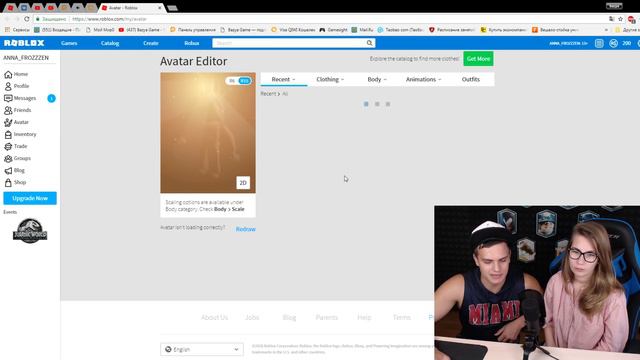
Task: Reload the page with the browser refresh button
Action: click(27, 19)
